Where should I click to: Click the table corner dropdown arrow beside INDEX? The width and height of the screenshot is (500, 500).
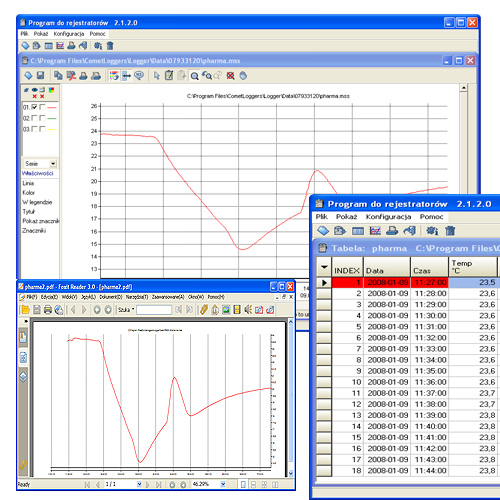(x=324, y=267)
